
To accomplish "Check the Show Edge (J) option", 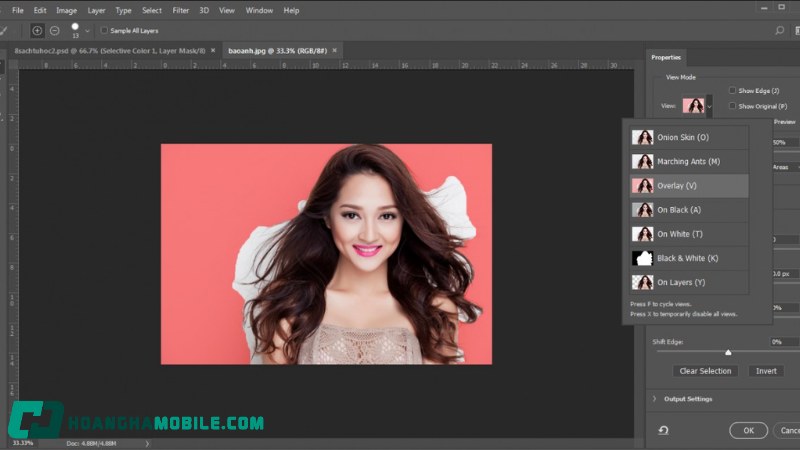I will (733, 90).
